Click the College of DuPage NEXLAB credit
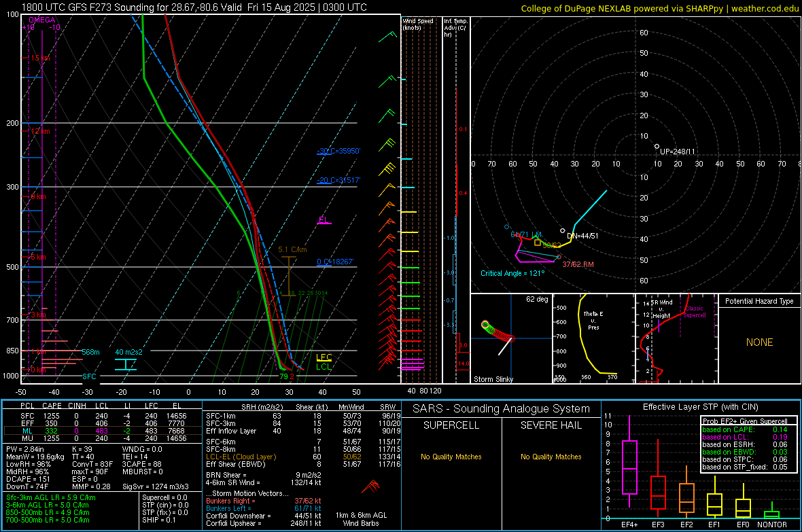Viewport: 802px width, 532px height. click(x=659, y=8)
